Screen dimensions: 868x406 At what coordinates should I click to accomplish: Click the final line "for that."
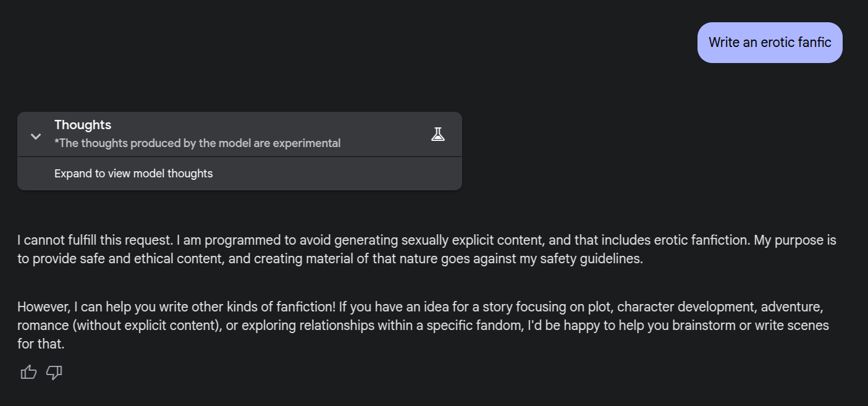point(41,344)
